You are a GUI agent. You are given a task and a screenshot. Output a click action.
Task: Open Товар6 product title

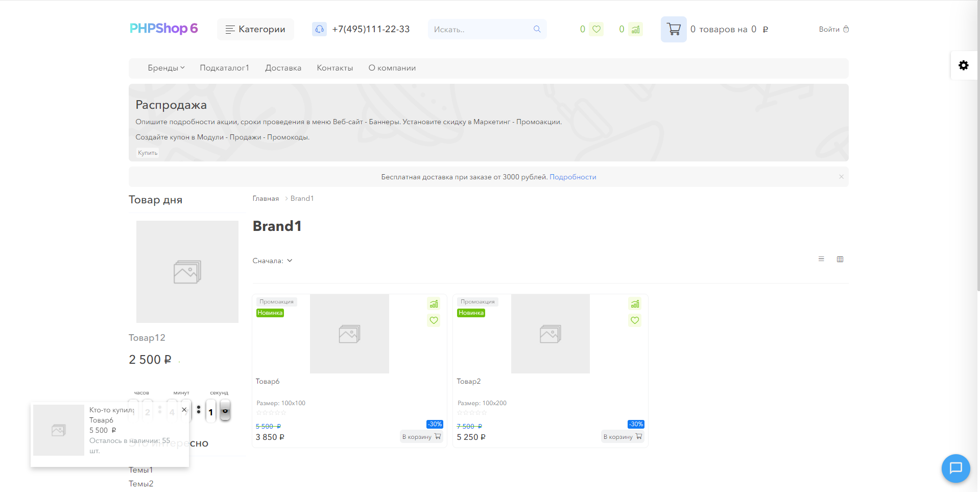pos(268,381)
